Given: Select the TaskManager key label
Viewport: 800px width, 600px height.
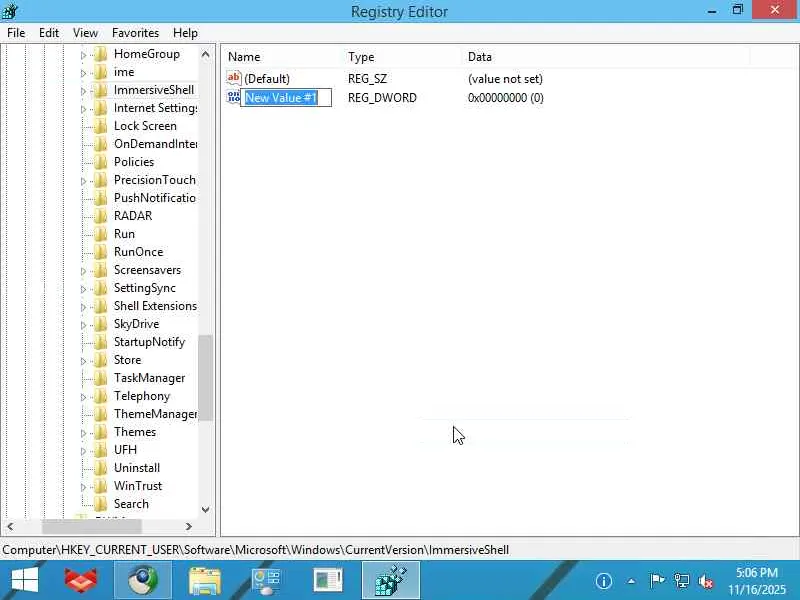Looking at the screenshot, I should click(x=149, y=378).
